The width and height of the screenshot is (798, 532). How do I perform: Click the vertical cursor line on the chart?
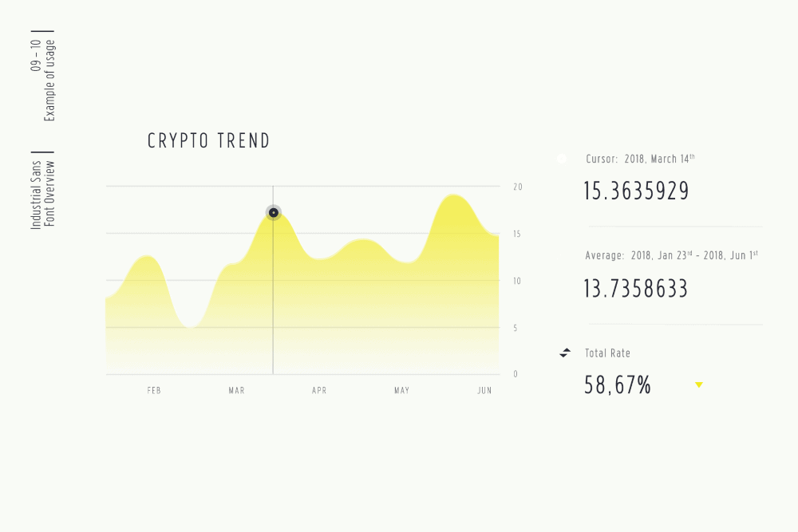(274, 303)
